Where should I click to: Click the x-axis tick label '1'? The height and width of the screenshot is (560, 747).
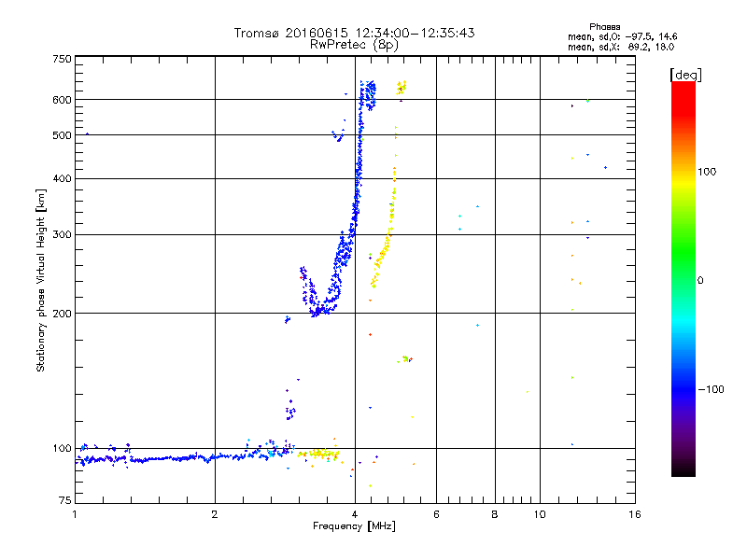[x=75, y=514]
